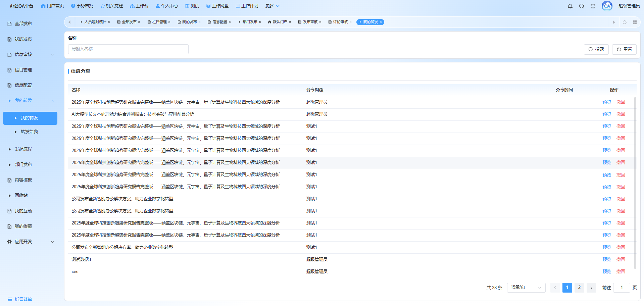The width and height of the screenshot is (644, 306).
Task: Toggle fullscreen mode icon
Action: tap(593, 6)
